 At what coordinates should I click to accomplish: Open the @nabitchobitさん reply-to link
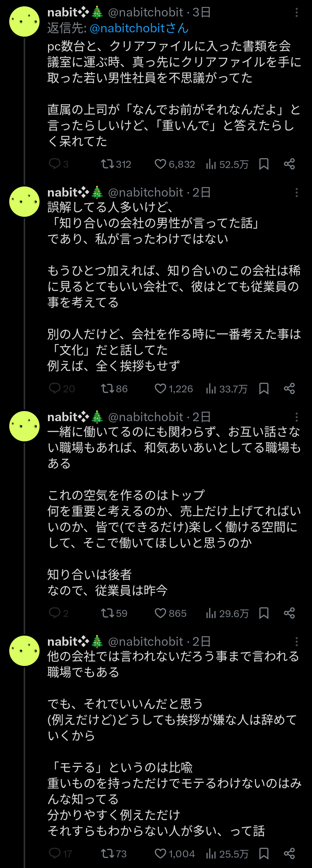tap(139, 28)
